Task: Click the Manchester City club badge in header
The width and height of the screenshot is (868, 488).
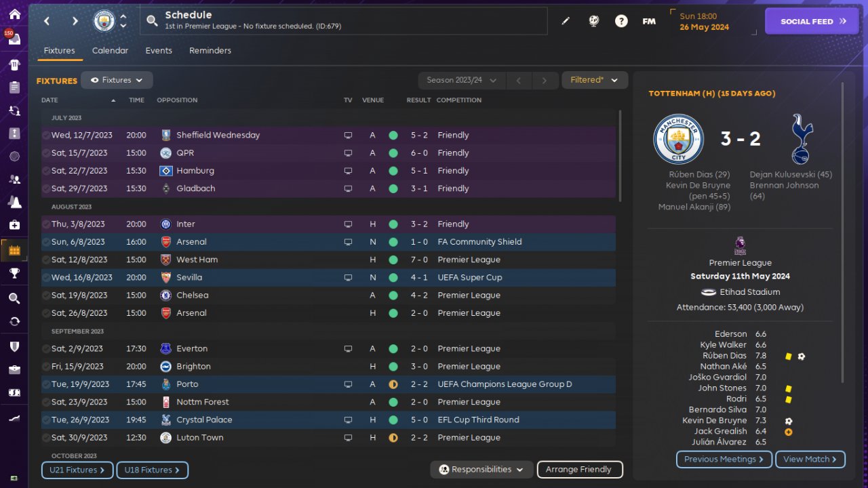Action: 104,21
